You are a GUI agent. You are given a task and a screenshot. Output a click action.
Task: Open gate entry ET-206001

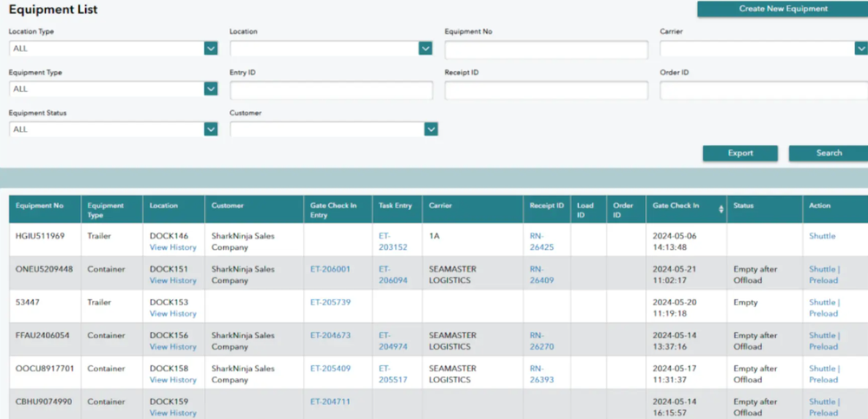[x=331, y=269]
